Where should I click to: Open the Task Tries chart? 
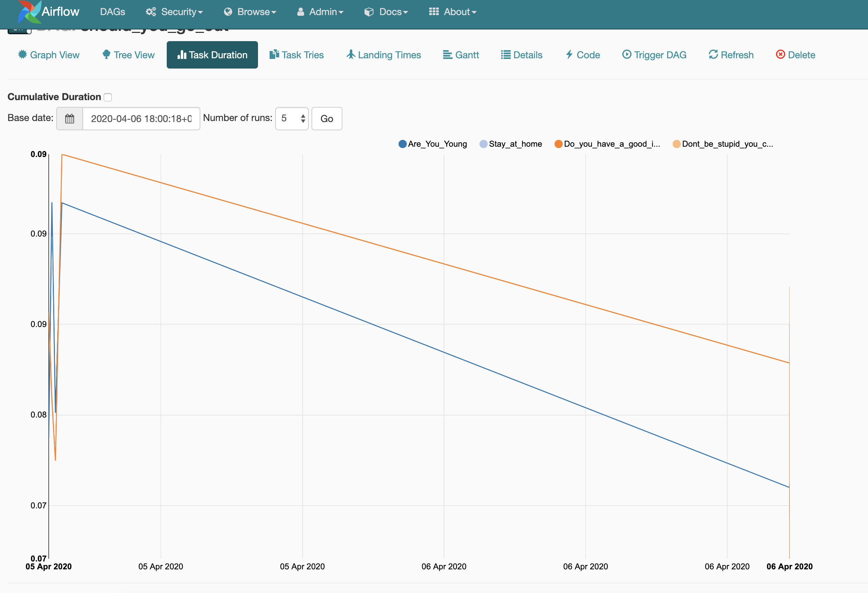click(x=296, y=55)
